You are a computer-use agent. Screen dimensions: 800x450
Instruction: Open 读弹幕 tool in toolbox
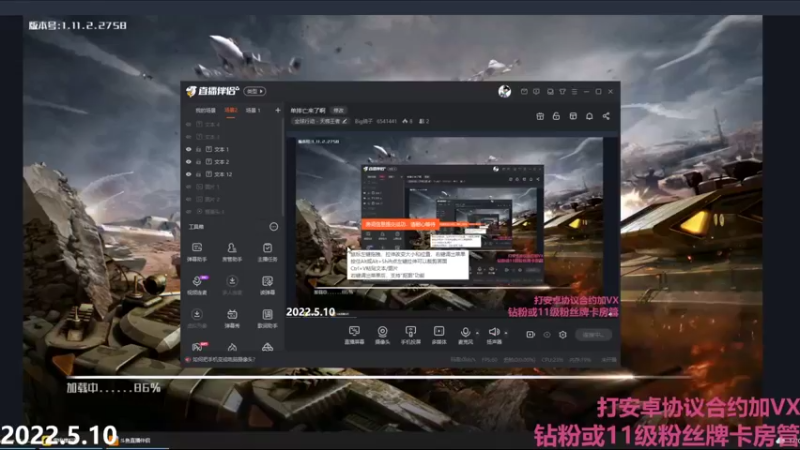[267, 285]
